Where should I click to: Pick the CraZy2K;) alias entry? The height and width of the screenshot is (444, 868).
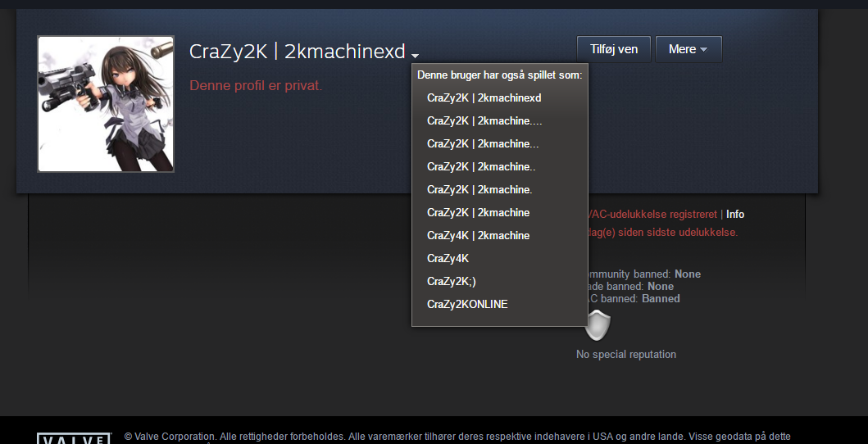coord(451,282)
